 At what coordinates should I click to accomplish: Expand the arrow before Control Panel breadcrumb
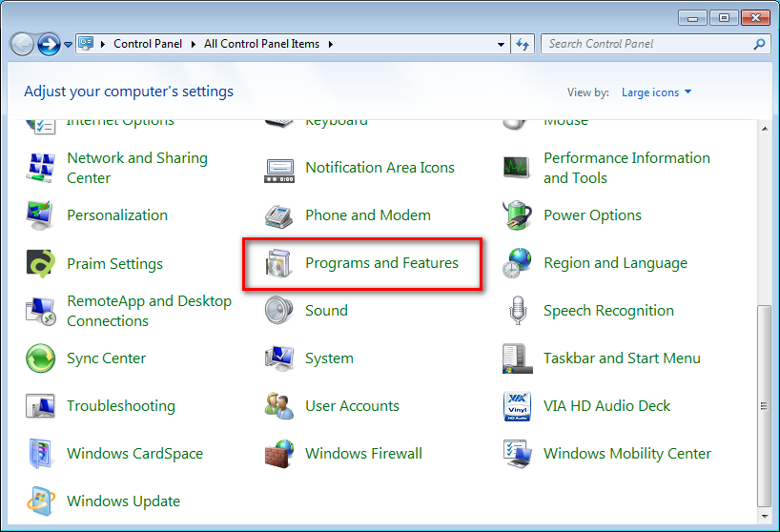(102, 44)
